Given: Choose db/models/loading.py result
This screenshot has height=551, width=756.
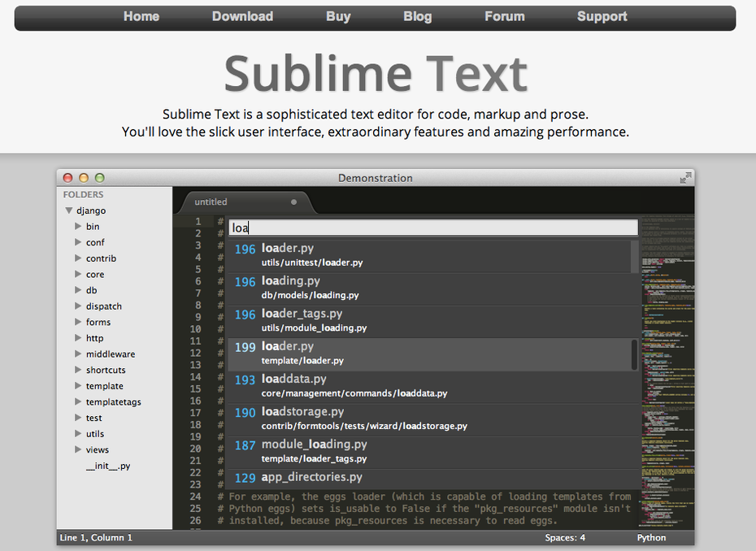Looking at the screenshot, I should pyautogui.click(x=432, y=289).
